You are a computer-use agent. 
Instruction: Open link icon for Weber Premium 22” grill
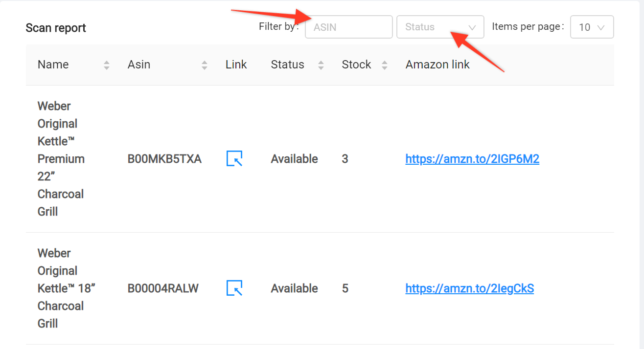(234, 159)
